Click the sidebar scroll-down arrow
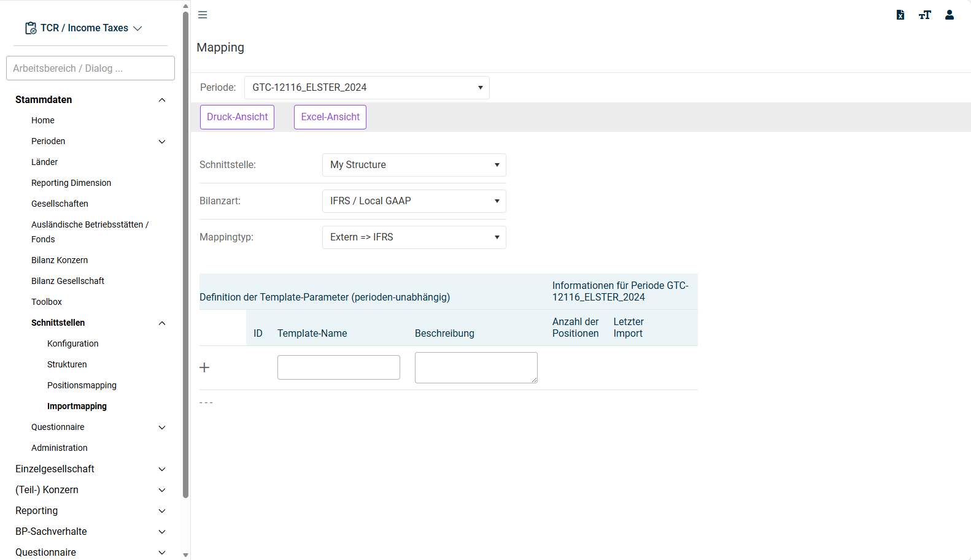 tap(185, 554)
